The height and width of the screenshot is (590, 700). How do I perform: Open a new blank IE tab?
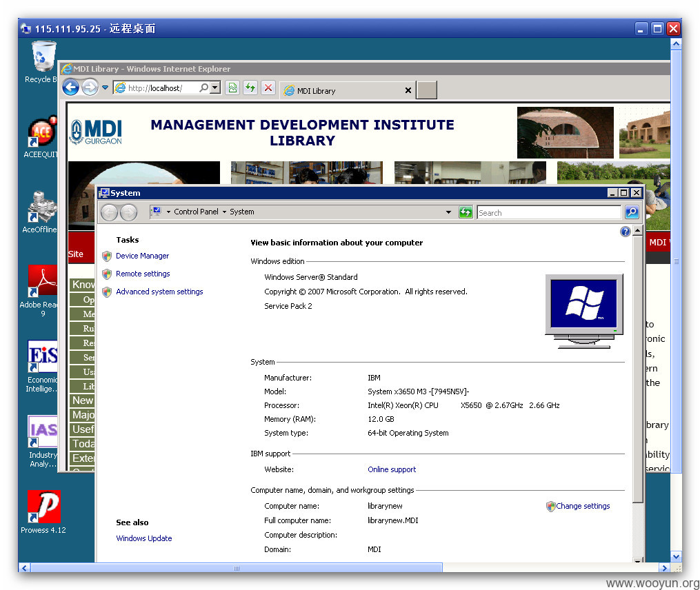coord(426,90)
